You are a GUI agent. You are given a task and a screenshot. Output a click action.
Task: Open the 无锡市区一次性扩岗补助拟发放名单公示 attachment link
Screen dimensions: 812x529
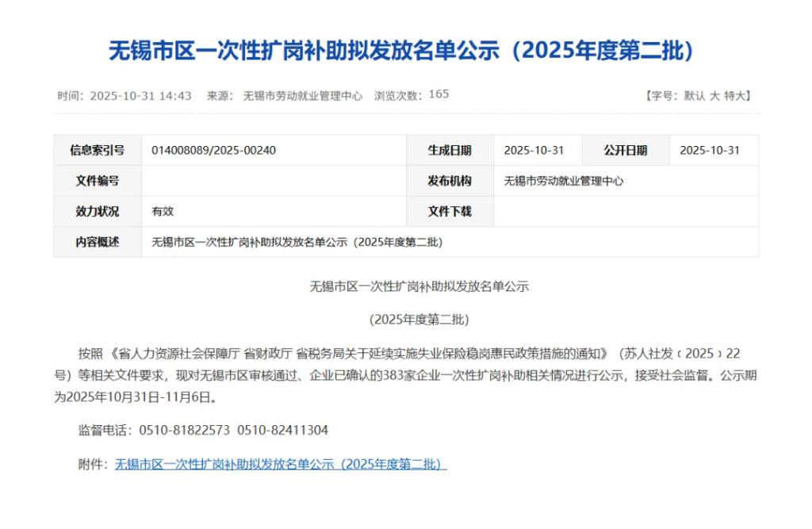281,465
